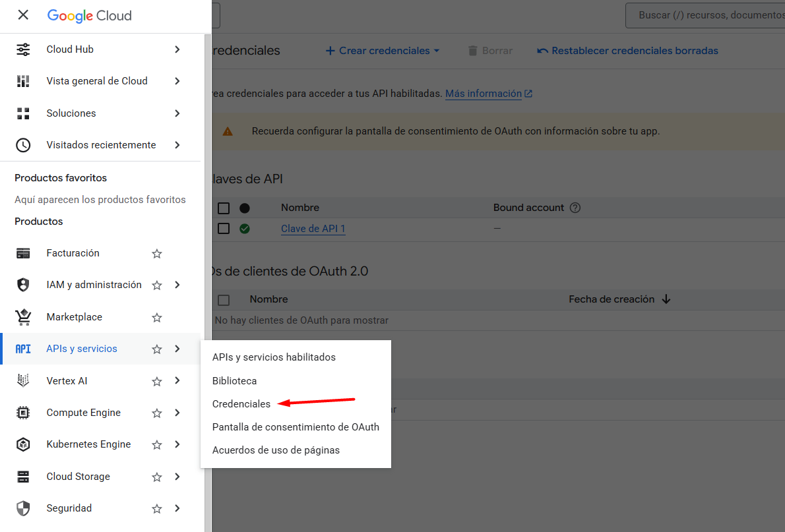Check the box for Clave de API 1
This screenshot has width=785, height=532.
coord(224,229)
